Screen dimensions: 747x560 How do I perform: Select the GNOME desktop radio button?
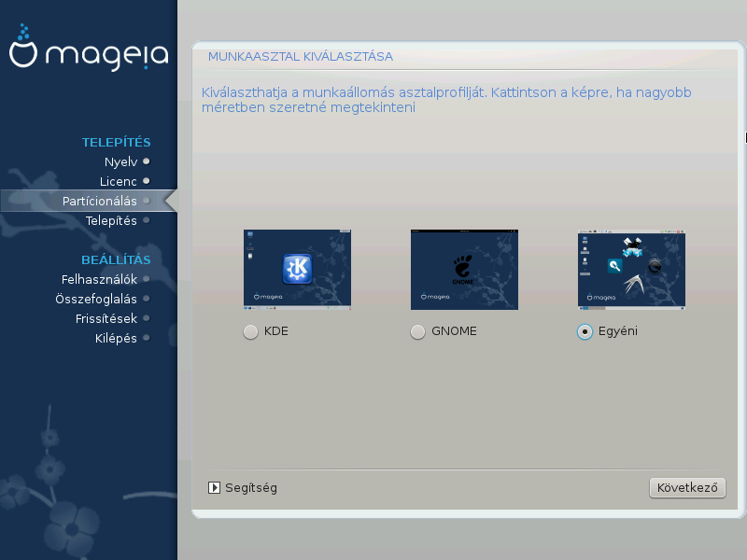[x=417, y=332]
